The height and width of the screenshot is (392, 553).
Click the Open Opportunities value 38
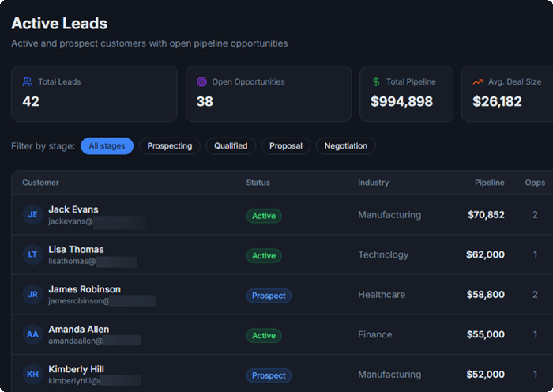tap(205, 101)
